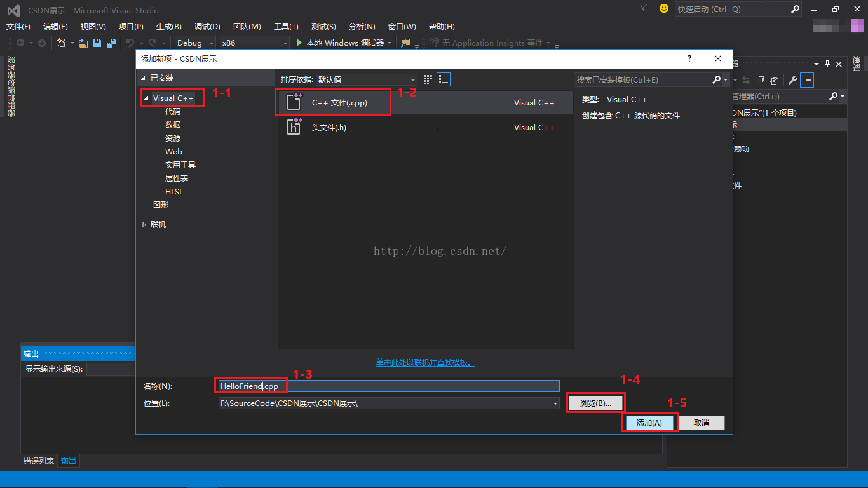
Task: Switch to the 输出 bottom tab
Action: point(69,461)
